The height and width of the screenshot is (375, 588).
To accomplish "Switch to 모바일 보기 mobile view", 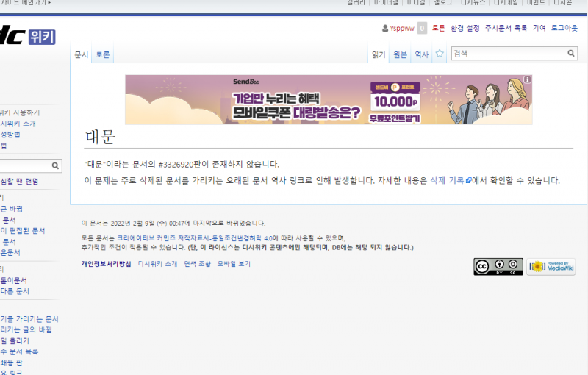I will click(x=234, y=264).
